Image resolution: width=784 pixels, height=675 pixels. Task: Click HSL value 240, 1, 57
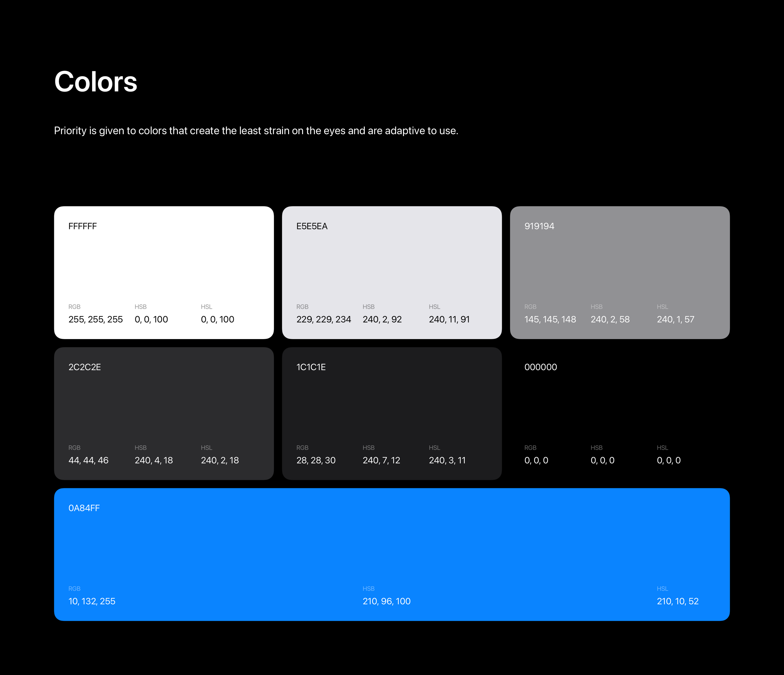tap(675, 320)
